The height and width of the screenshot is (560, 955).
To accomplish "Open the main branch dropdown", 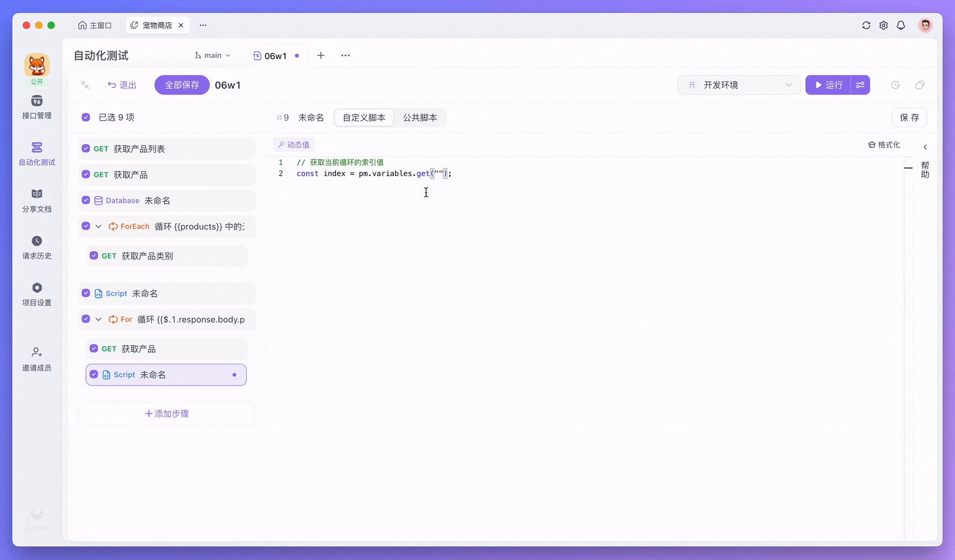I will 213,55.
